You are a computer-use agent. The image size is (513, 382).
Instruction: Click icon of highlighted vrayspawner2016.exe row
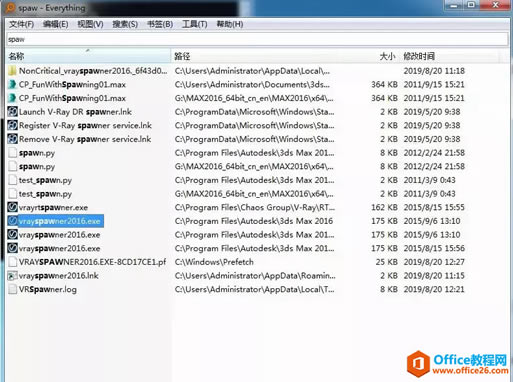[12, 221]
